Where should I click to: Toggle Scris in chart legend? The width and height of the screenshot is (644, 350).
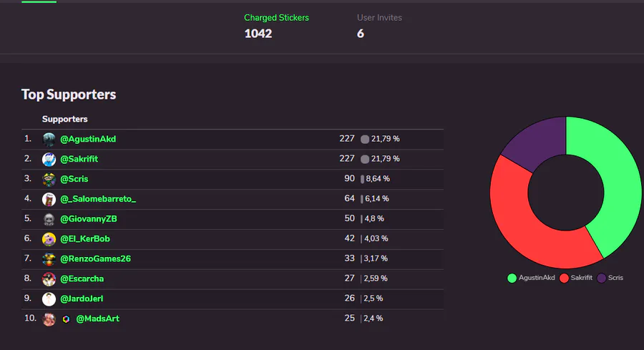pos(610,278)
